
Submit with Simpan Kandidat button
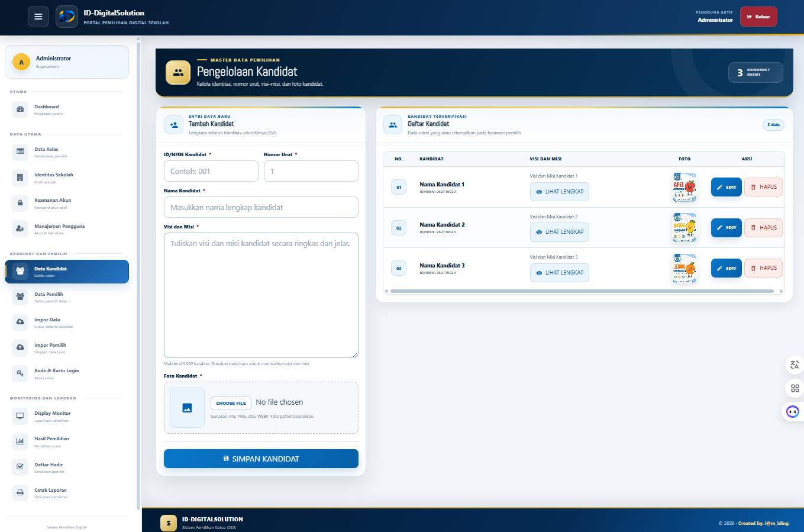coord(261,459)
